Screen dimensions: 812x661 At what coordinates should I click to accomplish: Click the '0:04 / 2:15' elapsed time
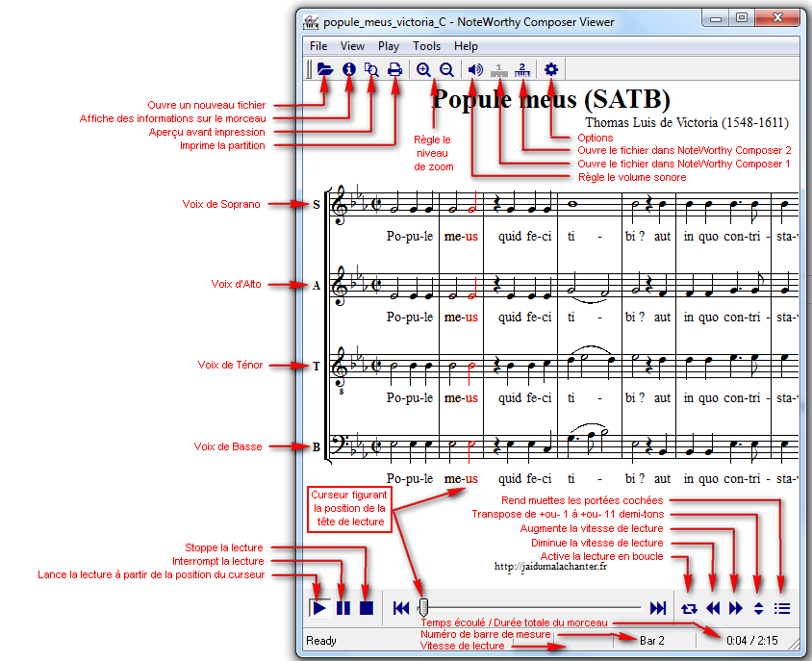(x=752, y=641)
